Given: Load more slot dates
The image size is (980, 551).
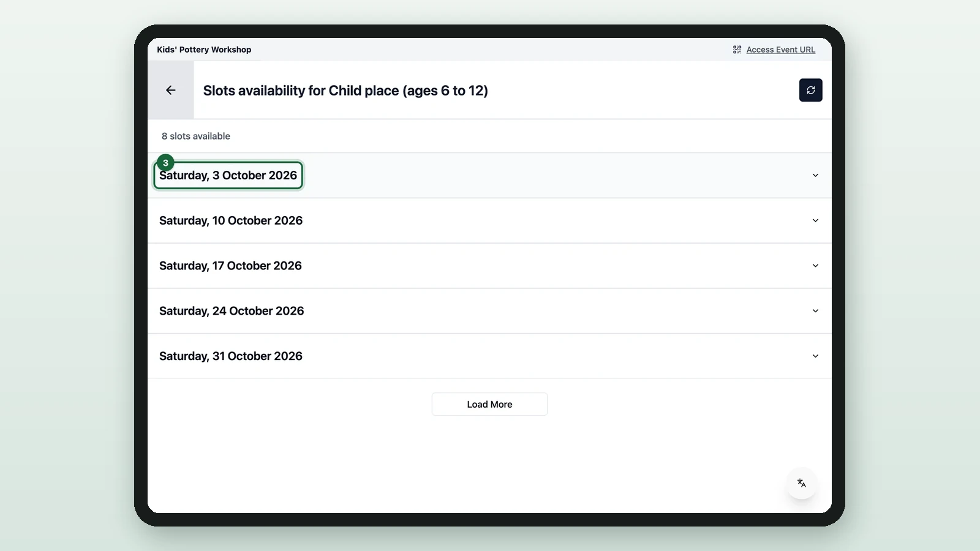Looking at the screenshot, I should click(x=489, y=404).
